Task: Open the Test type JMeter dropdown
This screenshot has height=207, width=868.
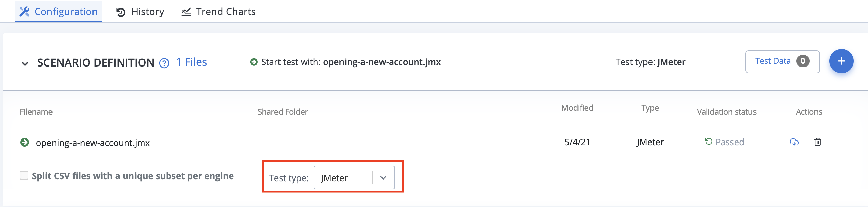Action: pos(354,177)
